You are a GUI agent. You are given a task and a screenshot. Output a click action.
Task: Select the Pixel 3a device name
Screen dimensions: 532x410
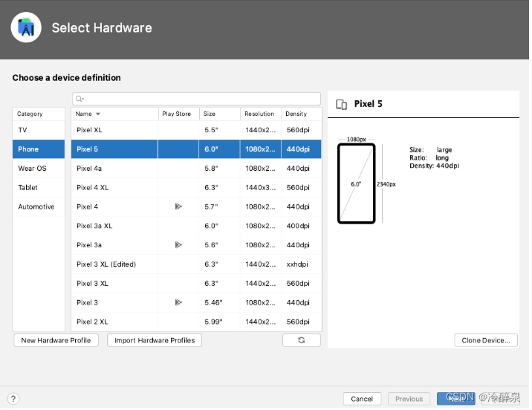[89, 245]
